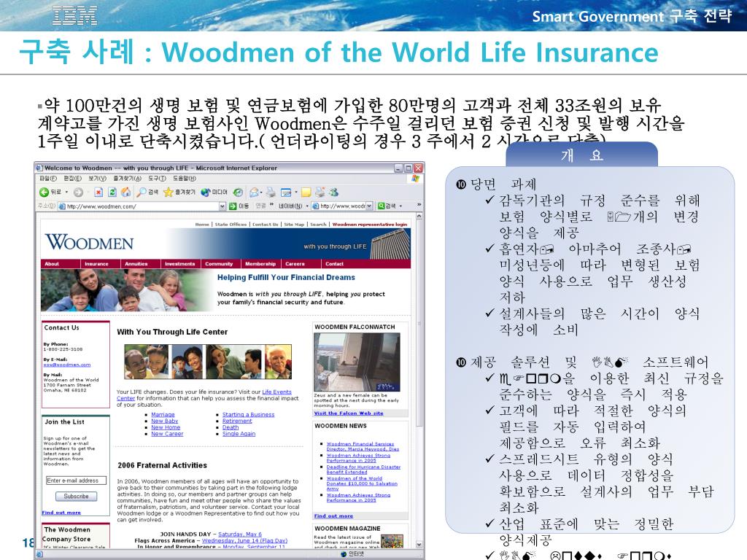The height and width of the screenshot is (560, 747).
Task: Click the Windows flag logo in menu bar
Action: pyautogui.click(x=415, y=179)
